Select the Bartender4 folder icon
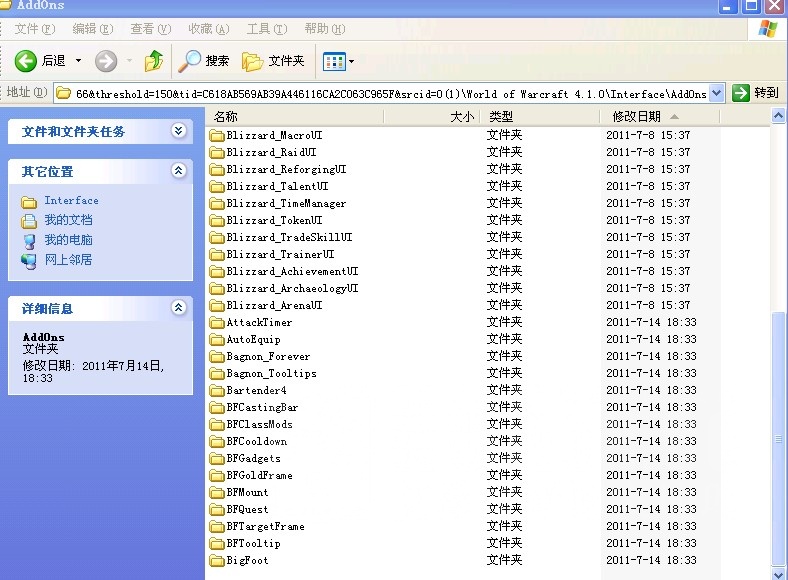The image size is (788, 580). tap(217, 391)
